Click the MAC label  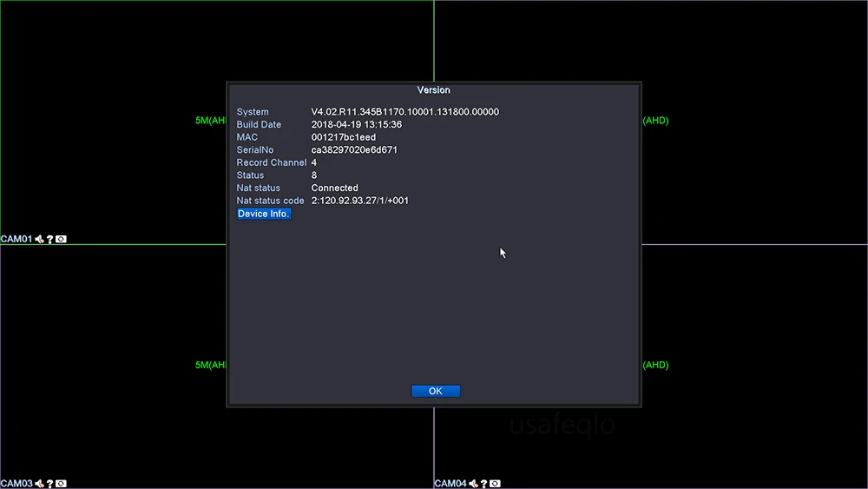247,137
